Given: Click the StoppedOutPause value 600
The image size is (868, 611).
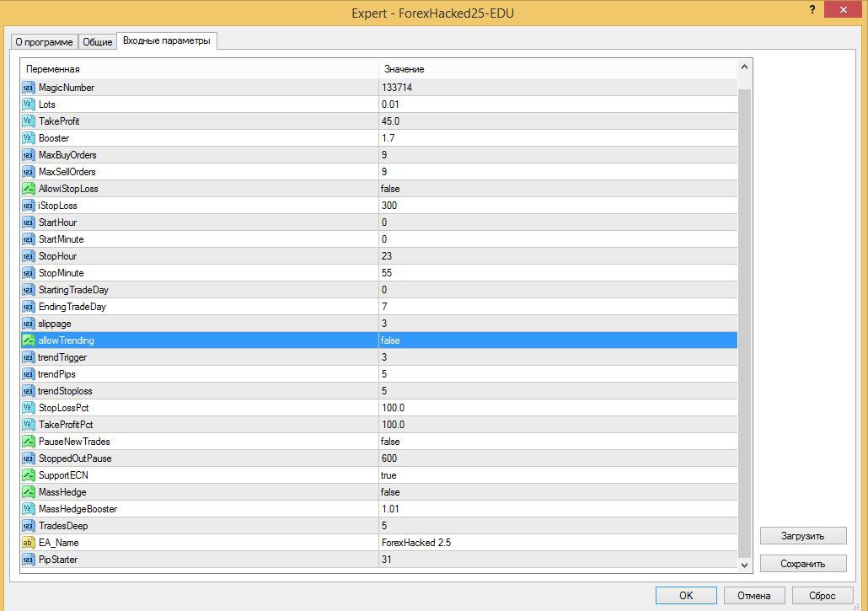Looking at the screenshot, I should [x=389, y=458].
